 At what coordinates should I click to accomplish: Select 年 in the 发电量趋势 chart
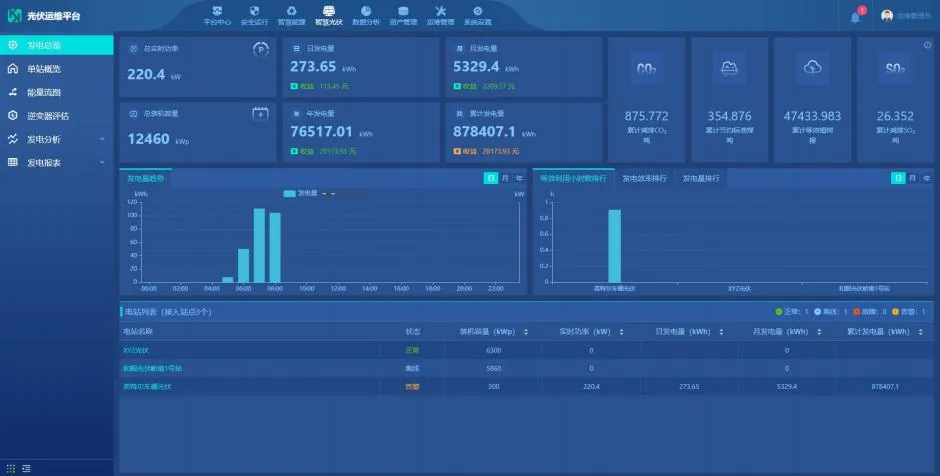point(519,178)
